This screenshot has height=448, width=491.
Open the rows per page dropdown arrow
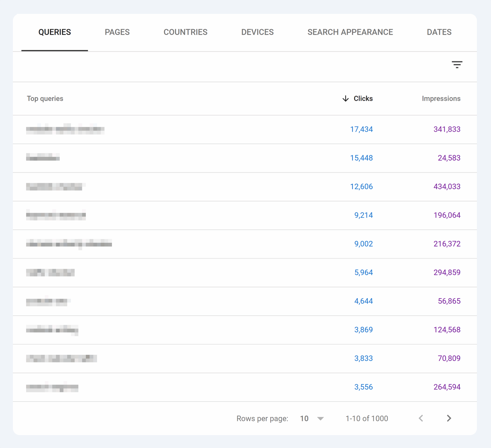click(320, 418)
